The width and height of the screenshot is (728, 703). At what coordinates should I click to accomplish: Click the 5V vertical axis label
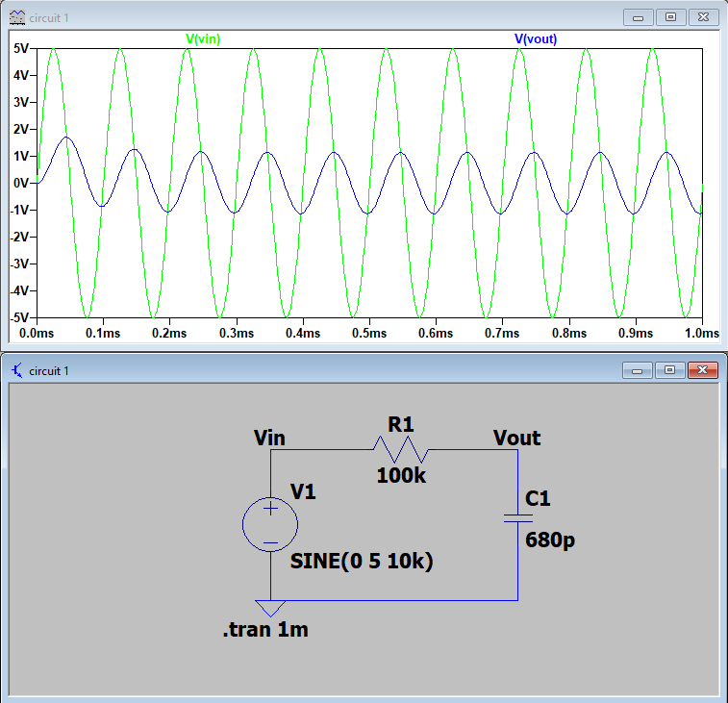click(x=21, y=48)
